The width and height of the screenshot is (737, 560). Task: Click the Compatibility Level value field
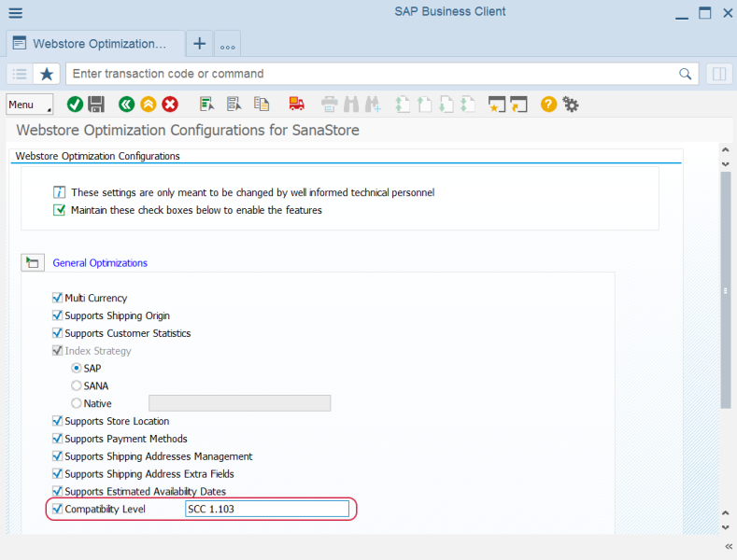tap(267, 509)
